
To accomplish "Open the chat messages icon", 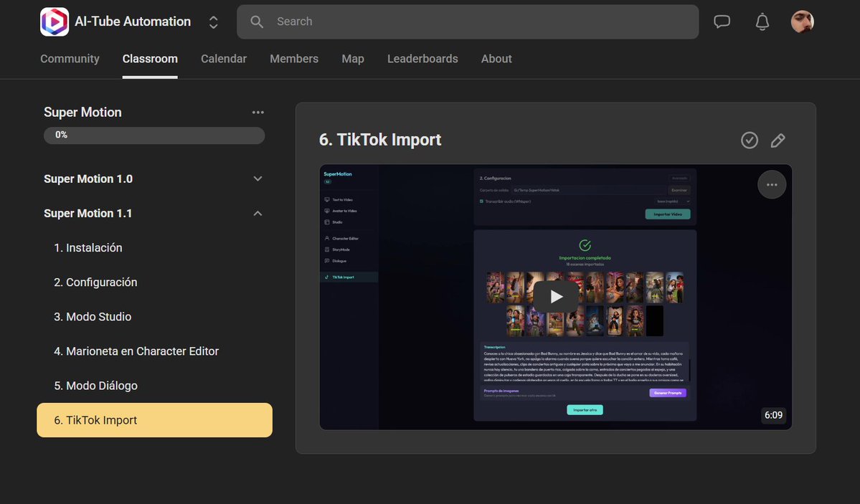I will [722, 22].
